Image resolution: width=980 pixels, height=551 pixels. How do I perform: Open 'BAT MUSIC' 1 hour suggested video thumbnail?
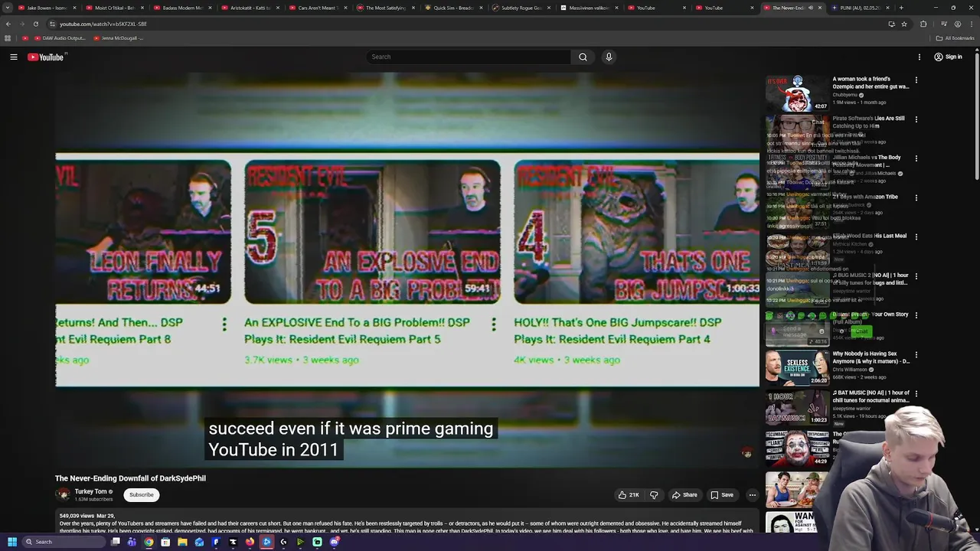click(x=797, y=407)
